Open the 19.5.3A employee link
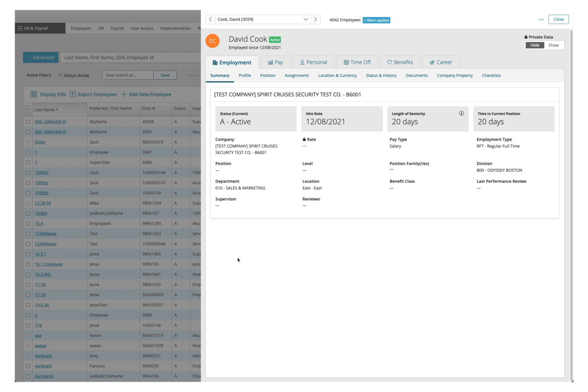588x392 pixels. click(42, 305)
